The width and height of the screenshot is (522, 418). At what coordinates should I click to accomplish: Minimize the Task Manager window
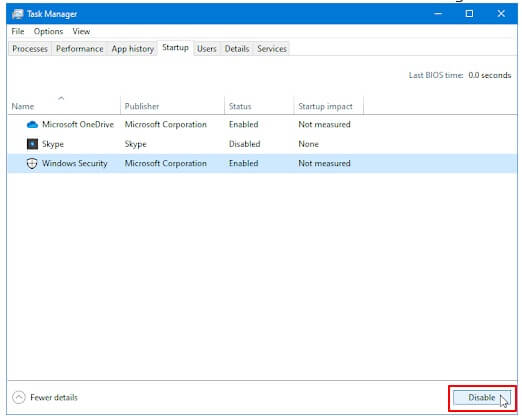pyautogui.click(x=438, y=14)
